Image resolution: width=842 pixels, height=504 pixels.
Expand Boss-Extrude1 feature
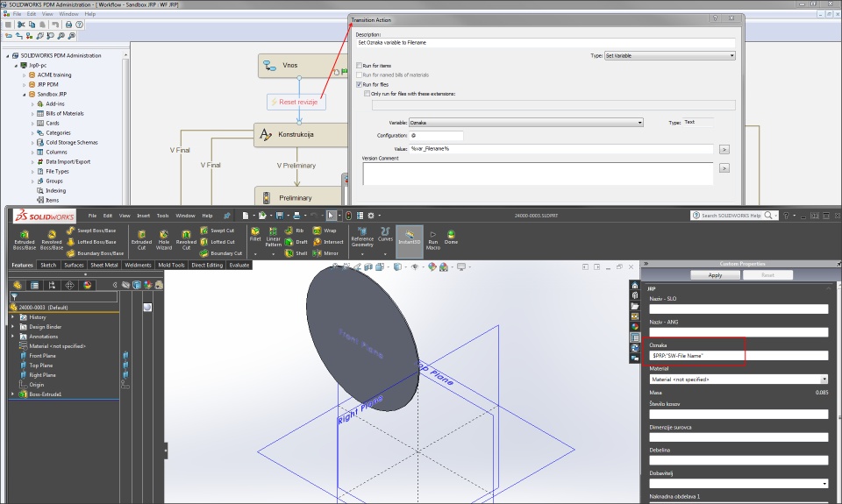[13, 394]
